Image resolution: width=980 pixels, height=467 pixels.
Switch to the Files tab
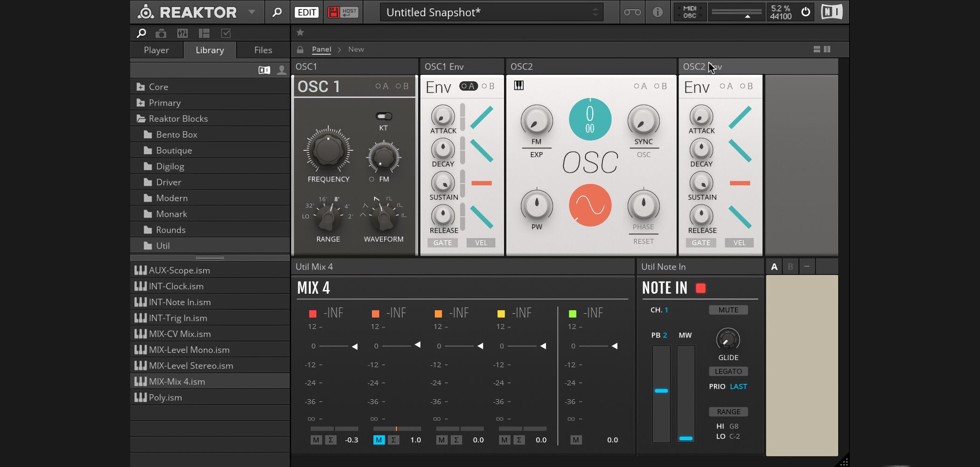263,50
